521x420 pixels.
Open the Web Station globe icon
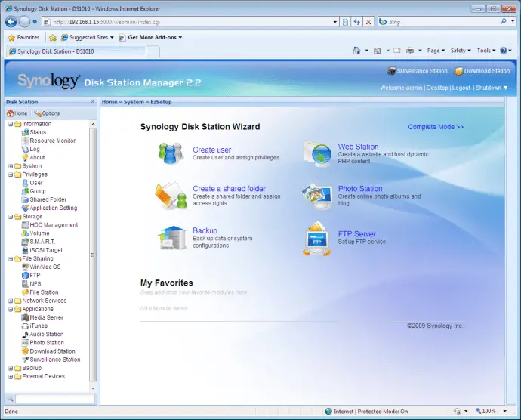pos(317,153)
